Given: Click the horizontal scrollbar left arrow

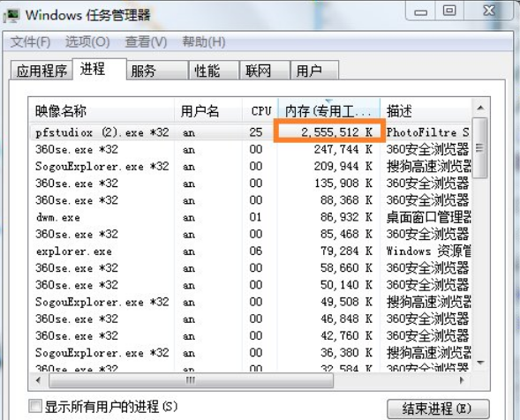Looking at the screenshot, I should 39,380.
